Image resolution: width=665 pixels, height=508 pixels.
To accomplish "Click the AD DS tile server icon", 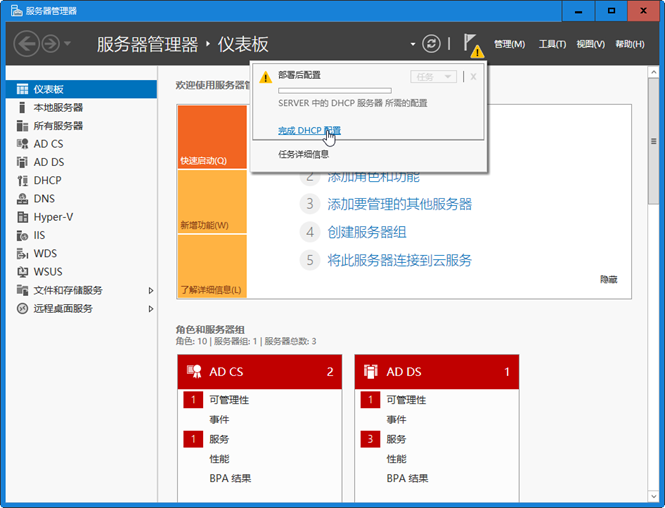I will point(370,371).
